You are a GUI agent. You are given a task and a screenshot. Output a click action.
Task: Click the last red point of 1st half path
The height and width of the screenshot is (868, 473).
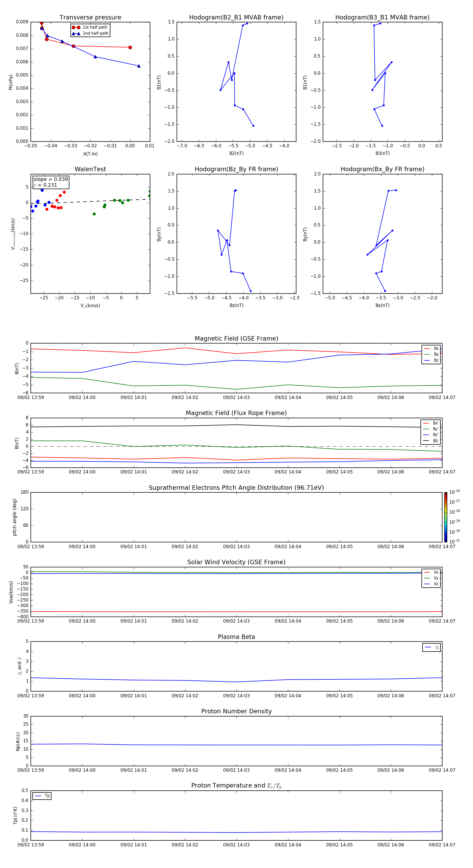click(x=130, y=48)
